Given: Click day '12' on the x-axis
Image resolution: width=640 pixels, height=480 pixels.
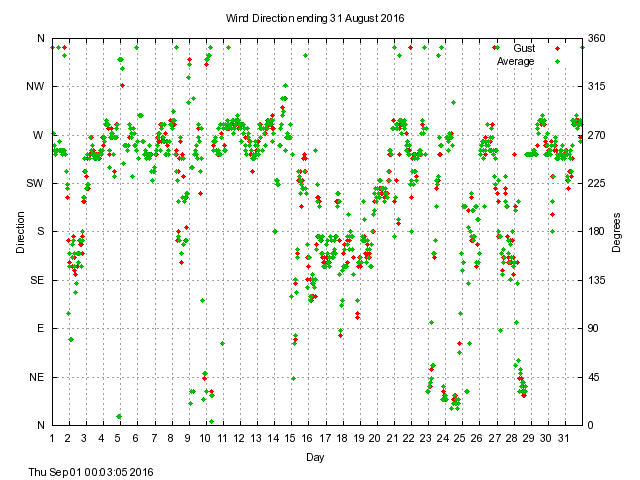Looking at the screenshot, I should (239, 438).
